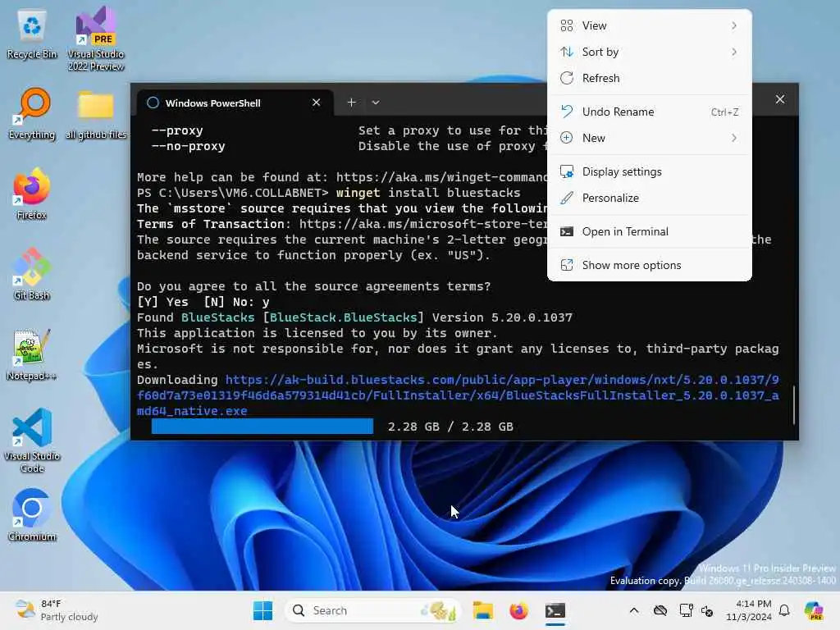Screen dimensions: 840x630
Task: Launch Firefox from the desktop
Action: point(32,194)
